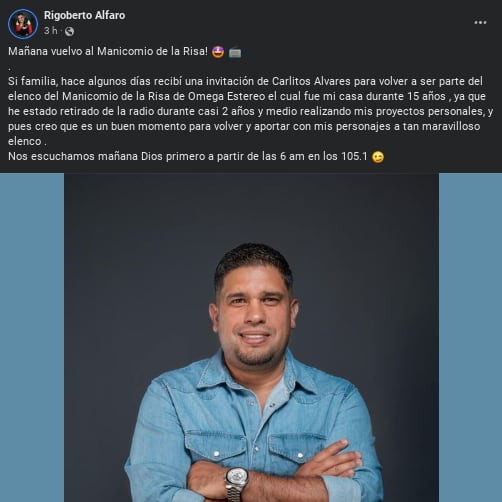Click the wristwatch in the photo

237,482
